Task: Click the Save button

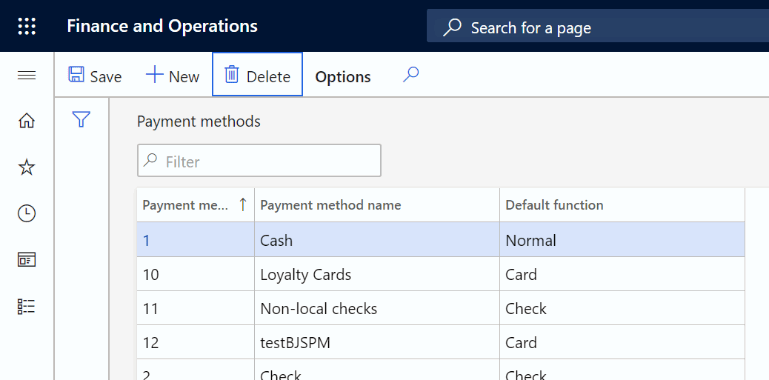Action: click(95, 76)
